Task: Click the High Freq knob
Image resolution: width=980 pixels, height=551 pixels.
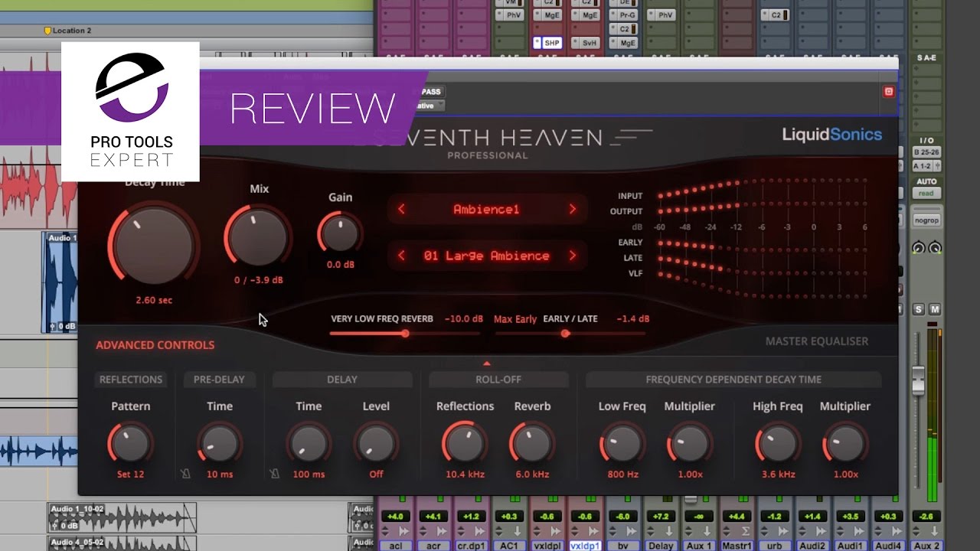Action: pyautogui.click(x=778, y=443)
